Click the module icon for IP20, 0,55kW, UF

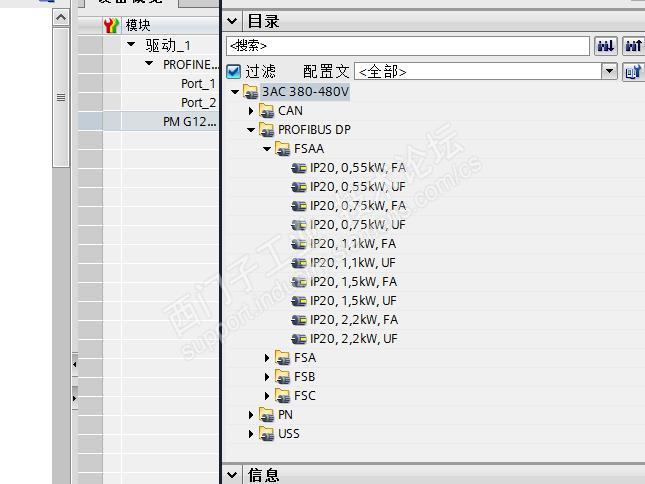click(299, 187)
